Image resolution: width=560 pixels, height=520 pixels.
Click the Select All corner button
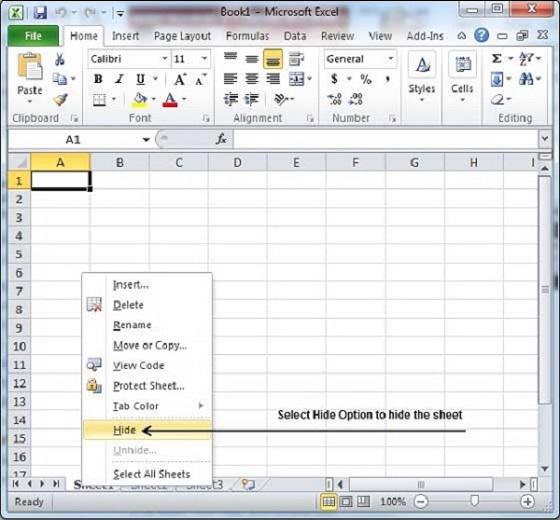click(x=19, y=162)
